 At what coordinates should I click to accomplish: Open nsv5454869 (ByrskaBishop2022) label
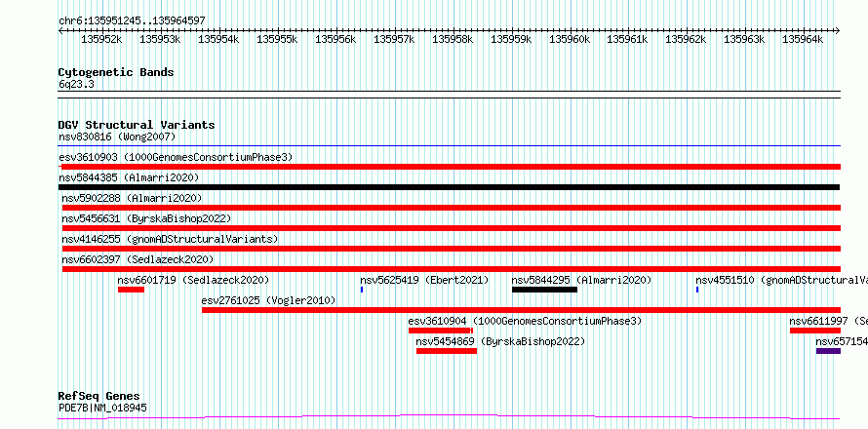pos(500,341)
